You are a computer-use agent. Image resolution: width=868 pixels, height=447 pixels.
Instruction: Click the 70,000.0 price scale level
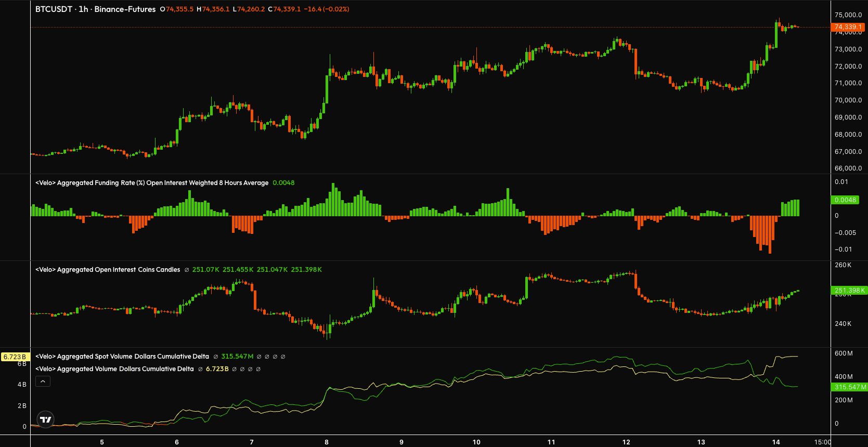click(x=848, y=100)
